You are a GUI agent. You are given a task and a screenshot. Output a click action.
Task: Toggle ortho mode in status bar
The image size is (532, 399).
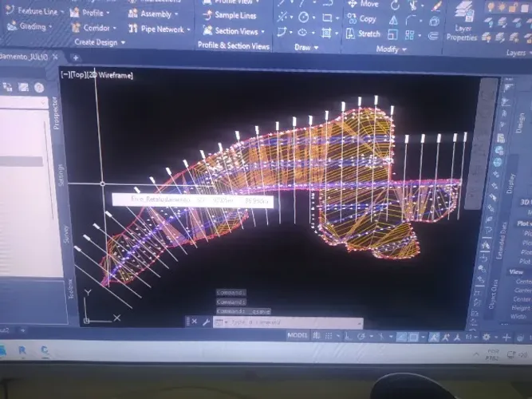pos(348,336)
